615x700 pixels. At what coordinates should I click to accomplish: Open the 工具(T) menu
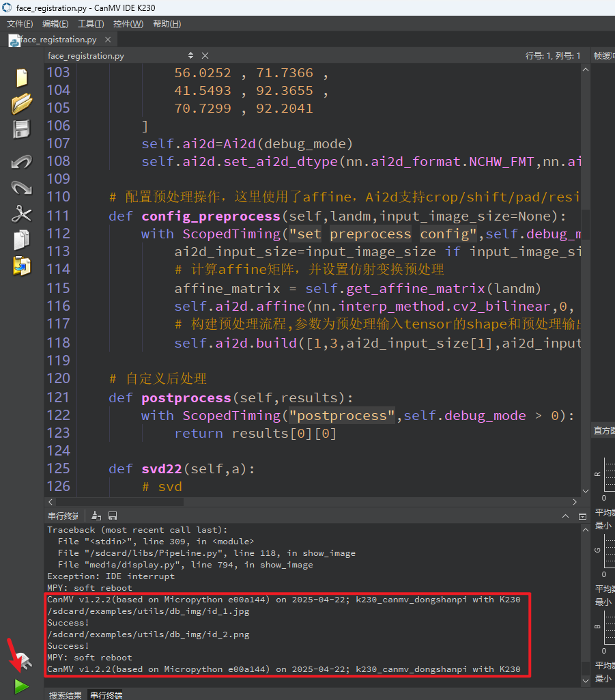(x=91, y=24)
